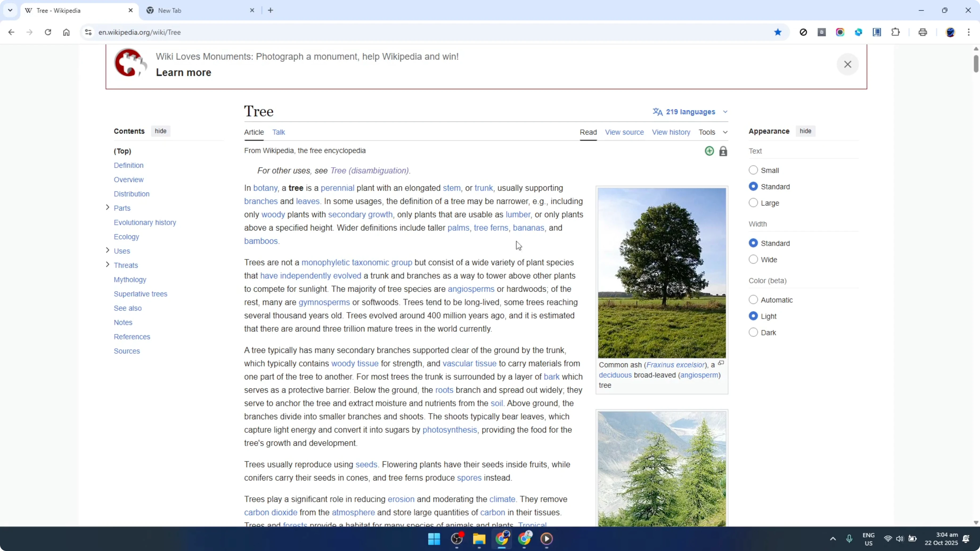
Task: Open the View source tab
Action: 624,132
